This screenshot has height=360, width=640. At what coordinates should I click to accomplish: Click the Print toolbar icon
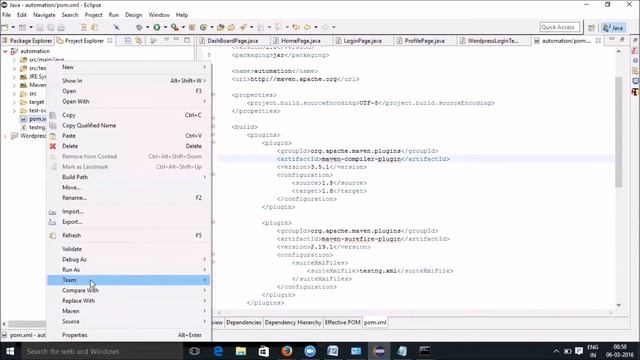coord(61,27)
